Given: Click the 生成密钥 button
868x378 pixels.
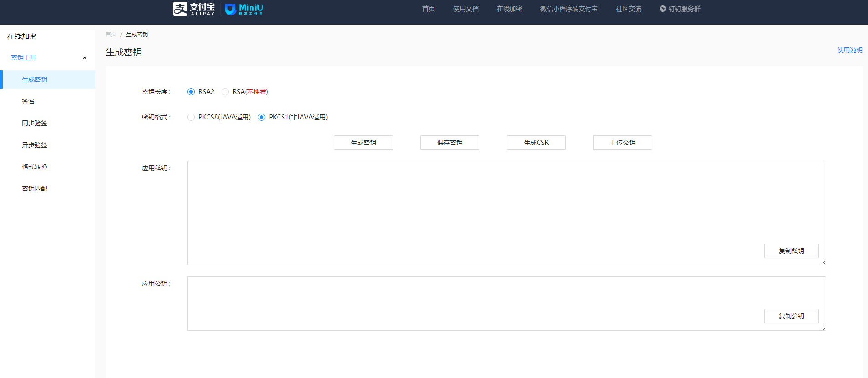Looking at the screenshot, I should point(363,143).
